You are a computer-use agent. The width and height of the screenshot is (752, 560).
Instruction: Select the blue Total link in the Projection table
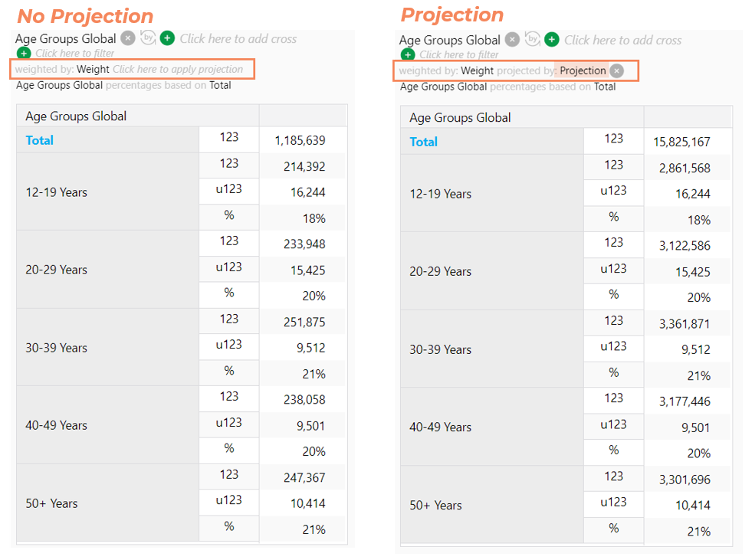tap(424, 141)
